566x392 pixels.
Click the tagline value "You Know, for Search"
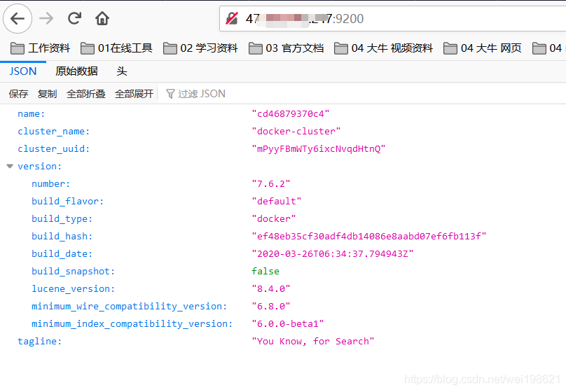[x=313, y=341]
